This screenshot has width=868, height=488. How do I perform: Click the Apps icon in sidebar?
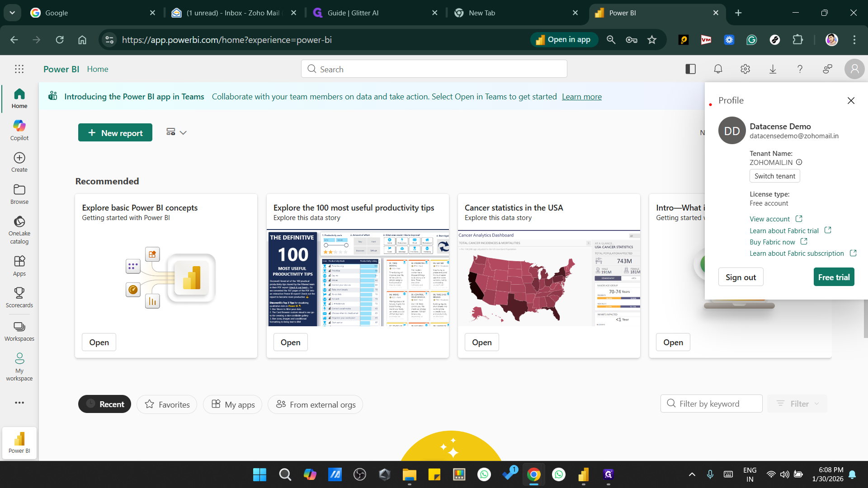pyautogui.click(x=19, y=266)
